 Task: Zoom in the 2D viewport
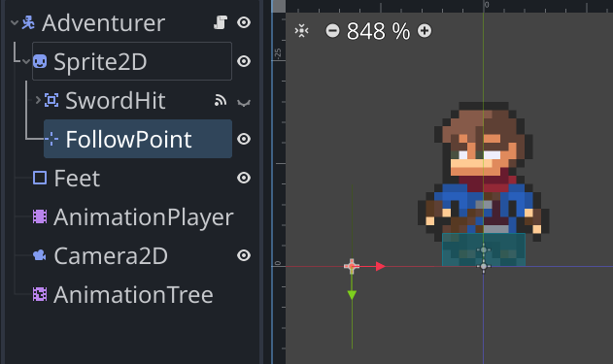(x=425, y=30)
